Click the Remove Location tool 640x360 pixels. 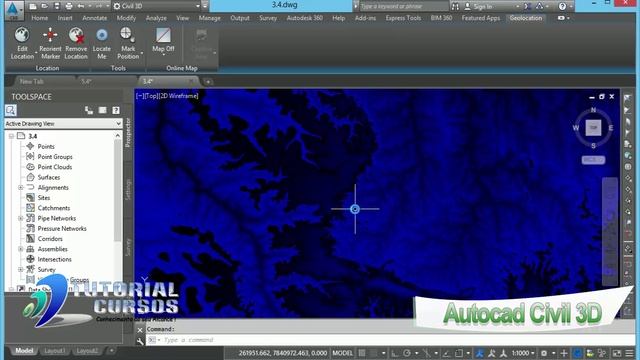point(76,43)
